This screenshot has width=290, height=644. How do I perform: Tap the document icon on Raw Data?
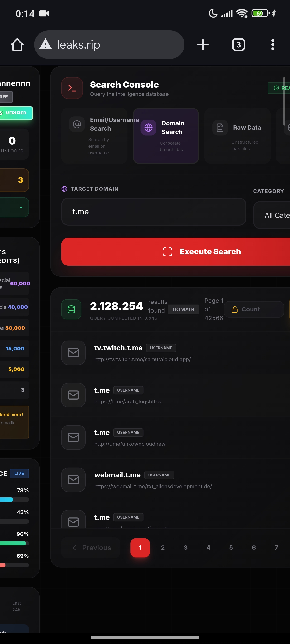point(220,128)
